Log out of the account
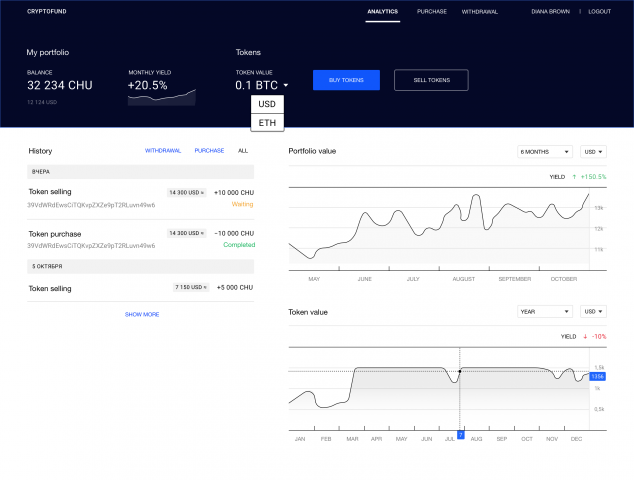634x480 pixels. 599,11
